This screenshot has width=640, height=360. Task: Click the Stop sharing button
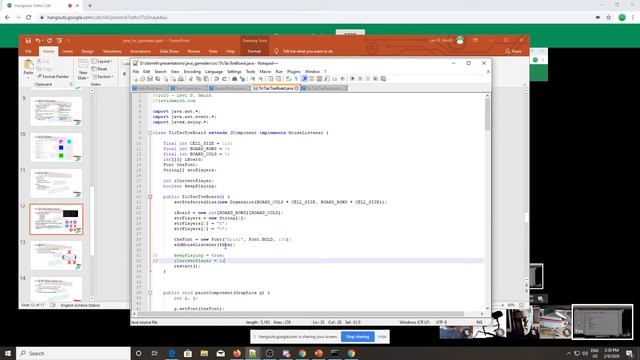pyautogui.click(x=358, y=337)
